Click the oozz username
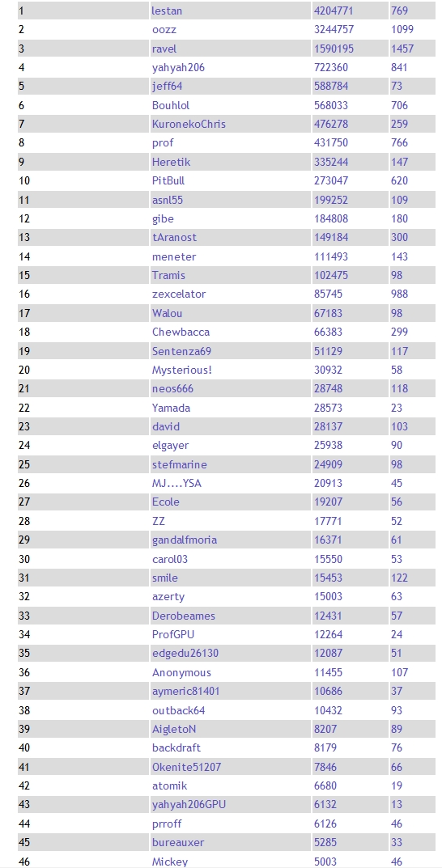Viewport: 442px width, 868px height. 164,29
